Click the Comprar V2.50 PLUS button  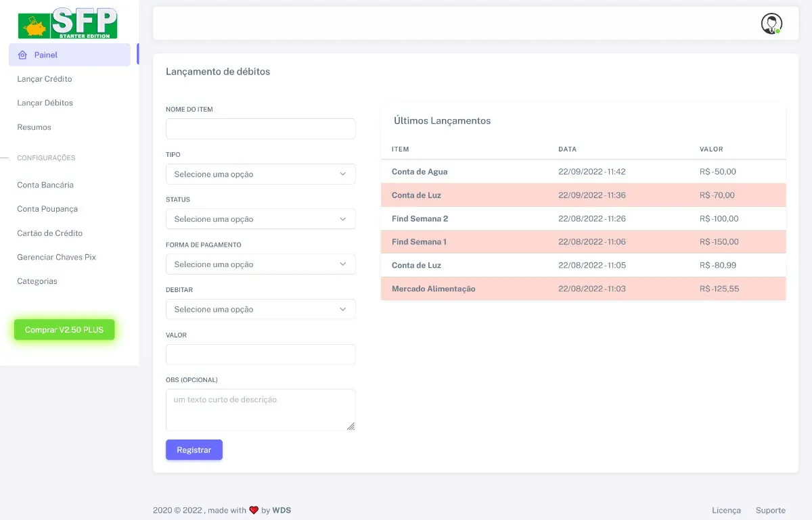pos(64,330)
